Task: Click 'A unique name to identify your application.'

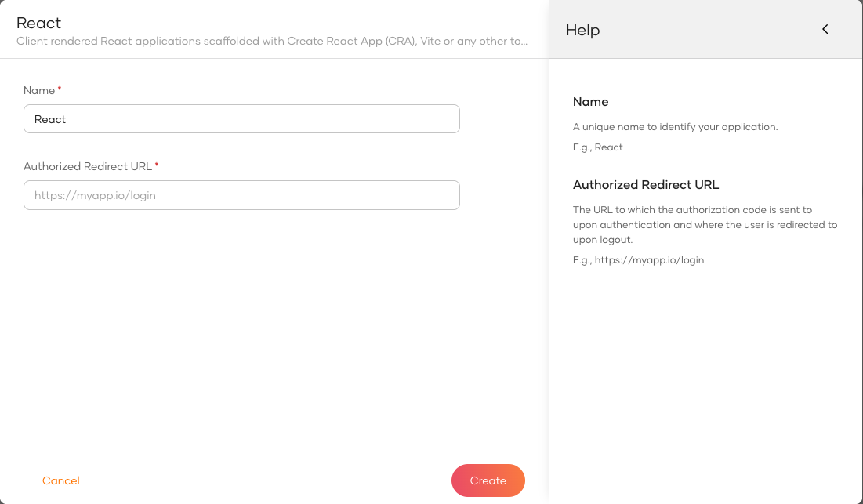Action: tap(676, 126)
